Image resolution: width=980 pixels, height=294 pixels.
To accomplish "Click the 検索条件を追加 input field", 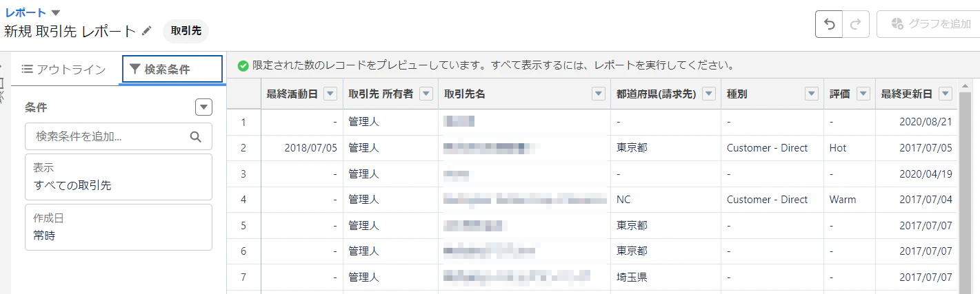I will click(119, 136).
